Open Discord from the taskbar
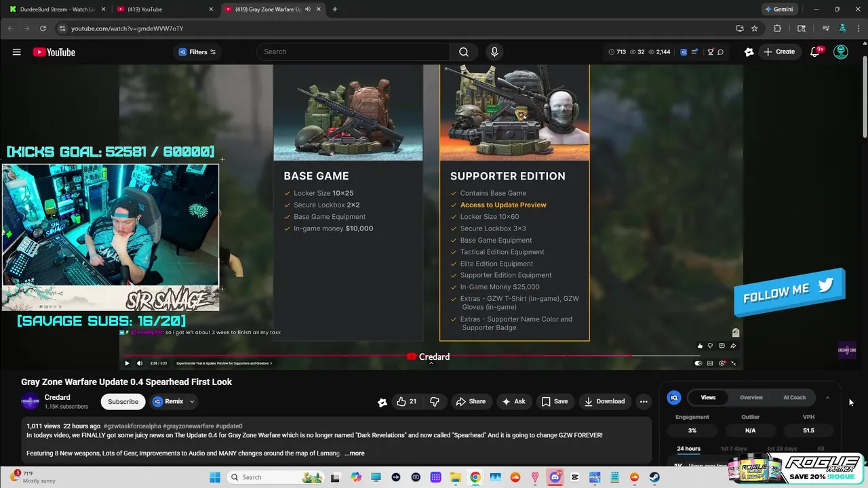Viewport: 868px width, 488px height. (x=555, y=477)
